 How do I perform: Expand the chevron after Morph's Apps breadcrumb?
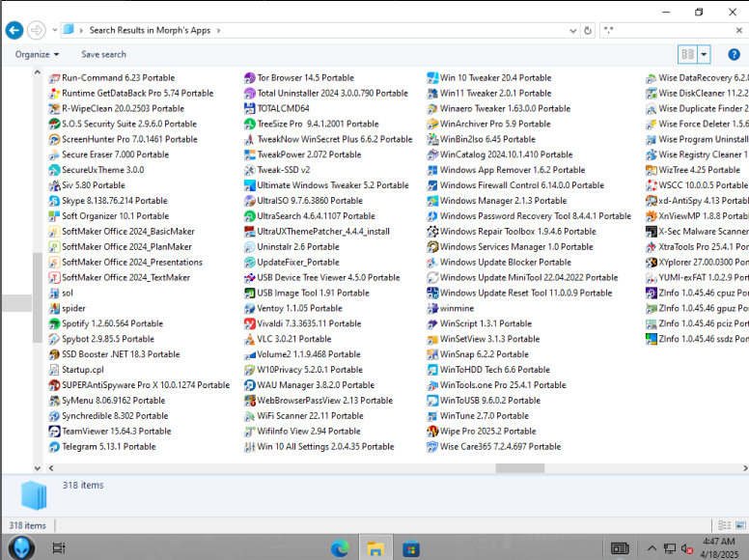[x=219, y=31]
